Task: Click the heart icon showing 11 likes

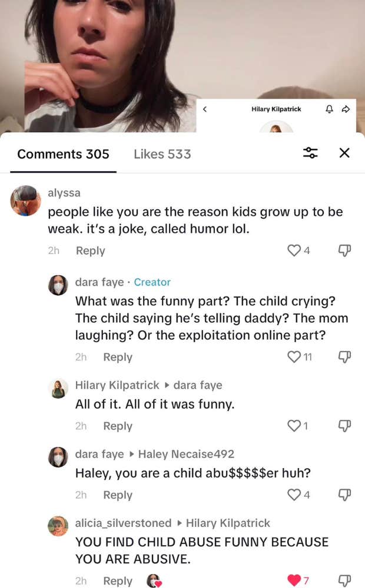Action: point(294,356)
